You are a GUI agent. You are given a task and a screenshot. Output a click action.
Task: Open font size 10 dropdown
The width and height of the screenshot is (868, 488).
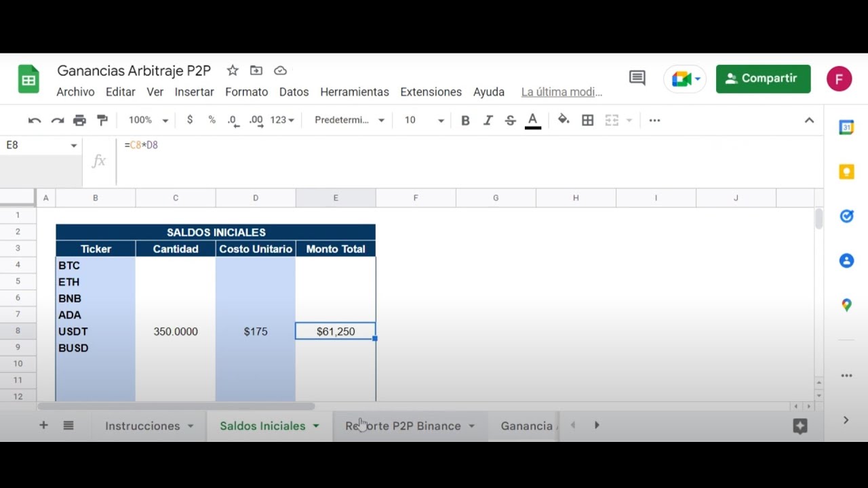coord(425,120)
